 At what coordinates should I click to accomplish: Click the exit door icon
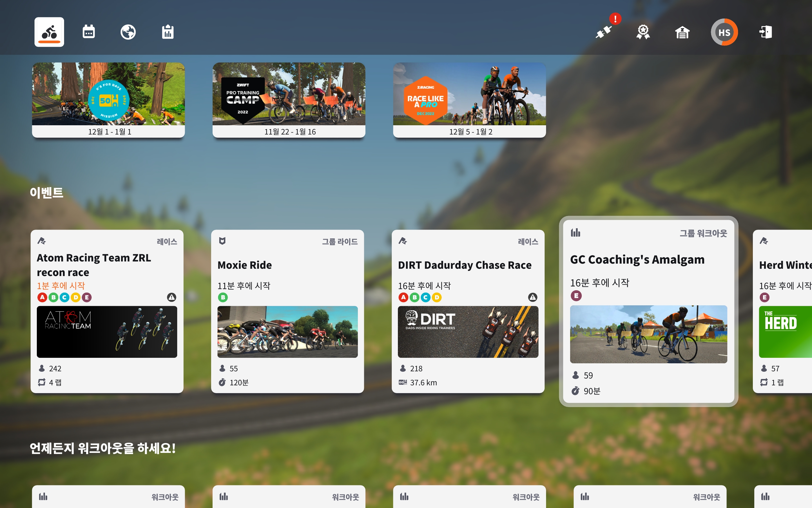tap(766, 32)
